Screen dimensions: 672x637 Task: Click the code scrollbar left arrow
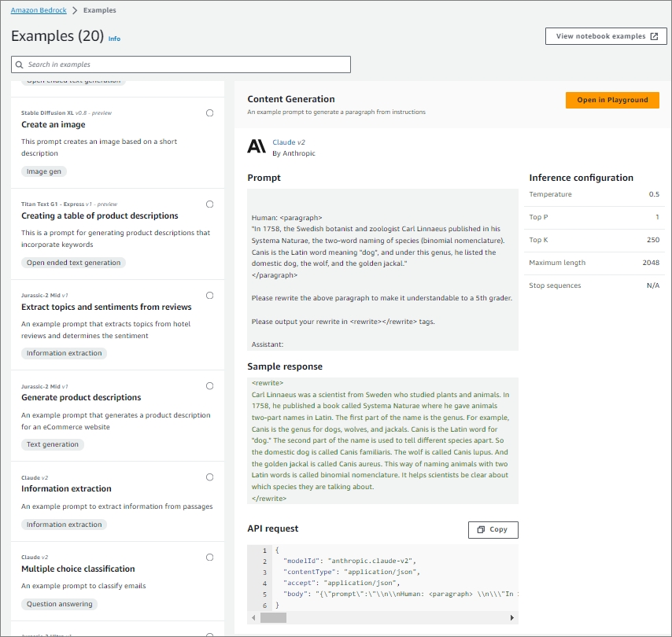(253, 618)
